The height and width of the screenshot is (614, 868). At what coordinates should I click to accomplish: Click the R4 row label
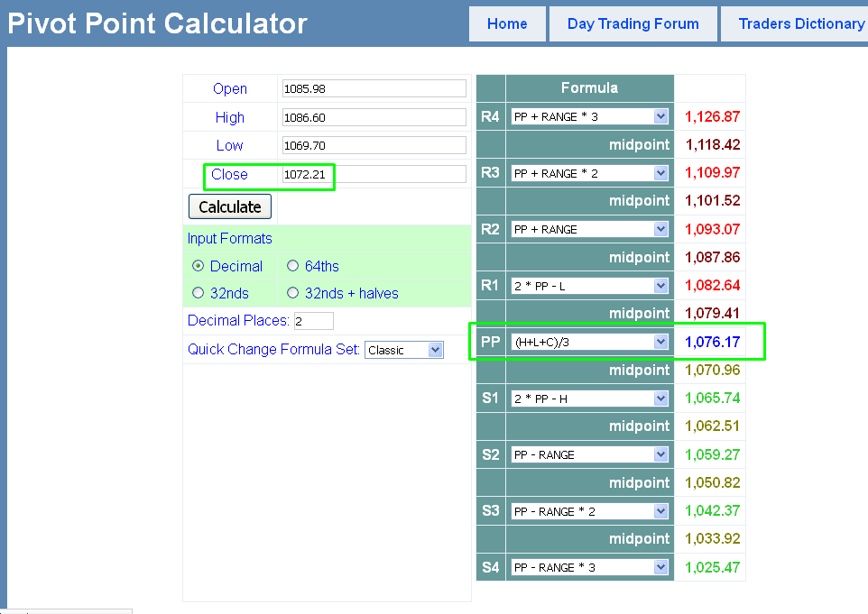tap(491, 116)
